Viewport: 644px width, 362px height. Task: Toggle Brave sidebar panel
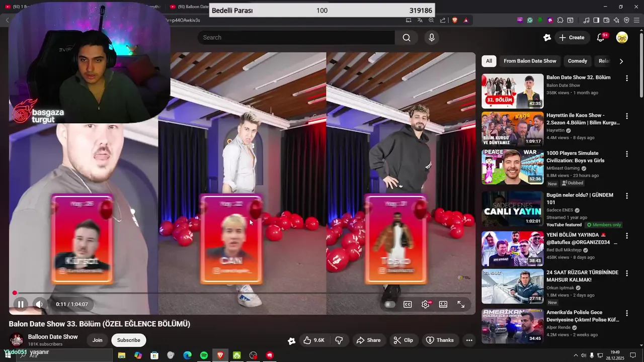click(x=596, y=20)
